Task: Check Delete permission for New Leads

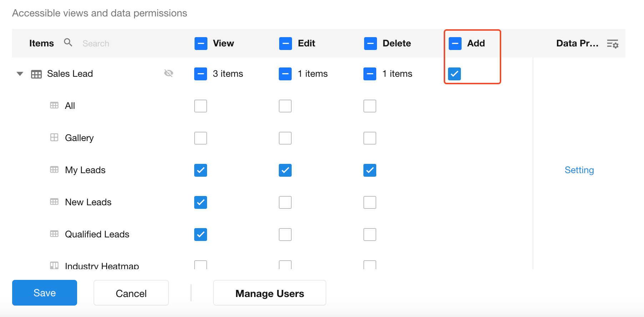Action: tap(370, 202)
